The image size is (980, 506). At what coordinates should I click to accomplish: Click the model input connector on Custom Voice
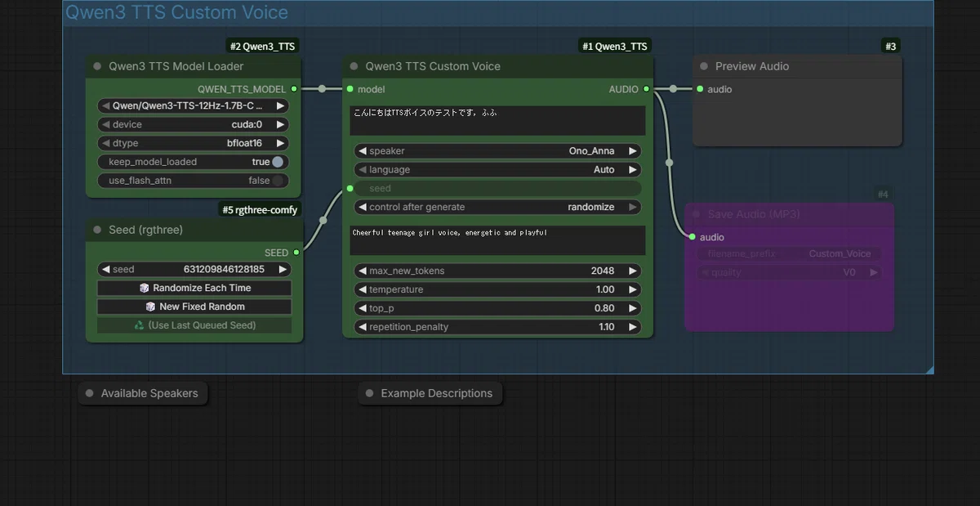pyautogui.click(x=350, y=89)
